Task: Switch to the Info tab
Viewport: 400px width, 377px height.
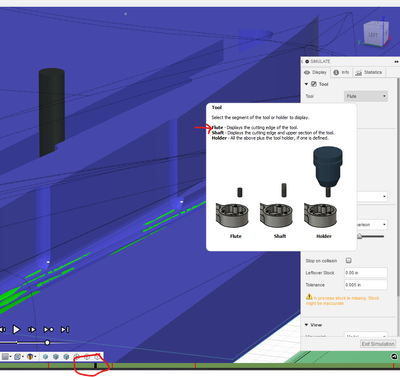Action: (342, 72)
